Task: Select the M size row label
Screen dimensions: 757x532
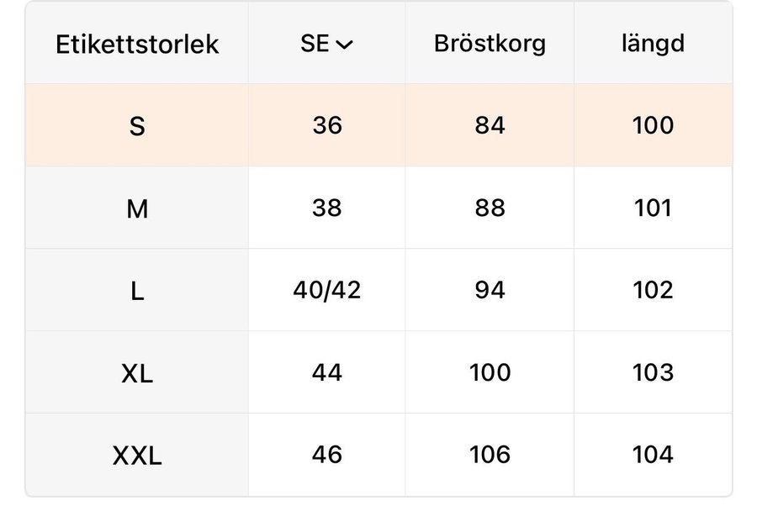Action: tap(137, 208)
